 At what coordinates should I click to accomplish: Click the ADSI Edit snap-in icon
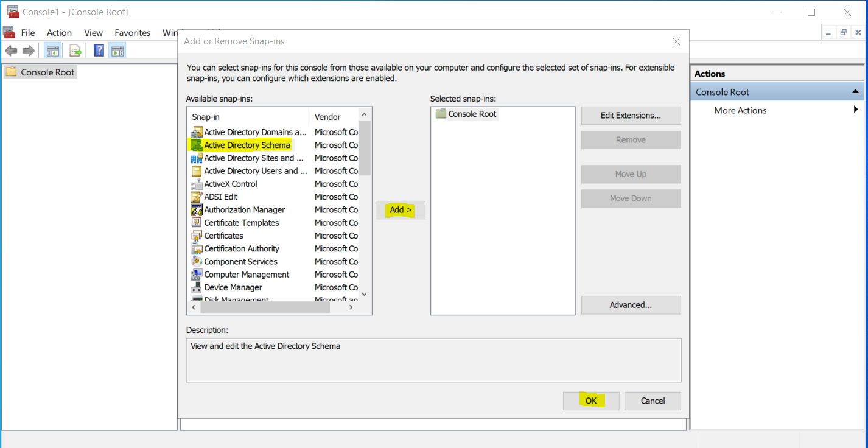click(196, 197)
